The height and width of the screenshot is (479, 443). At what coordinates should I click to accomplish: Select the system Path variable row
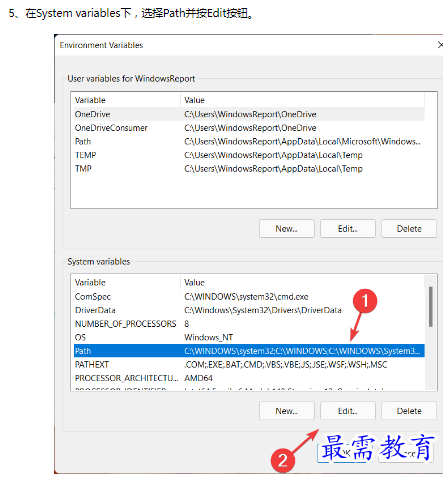click(249, 351)
